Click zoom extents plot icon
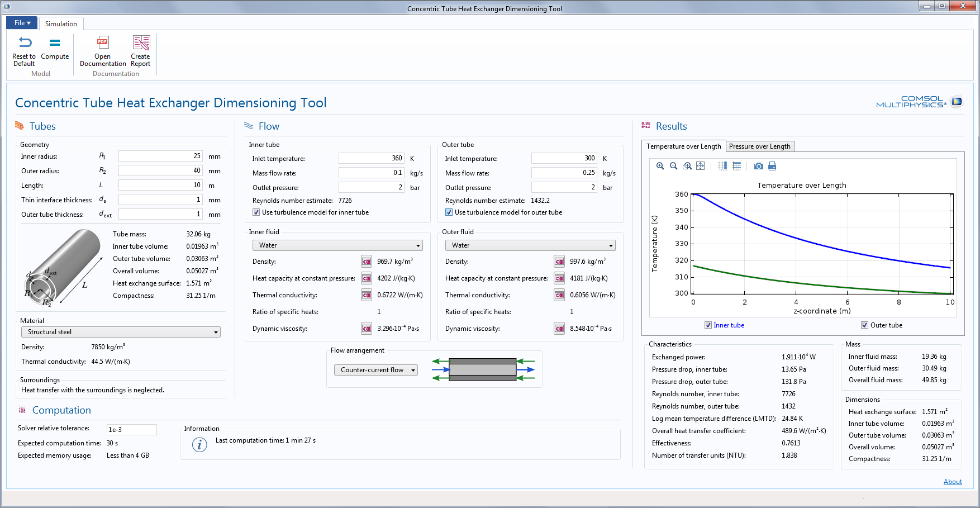 click(x=701, y=166)
